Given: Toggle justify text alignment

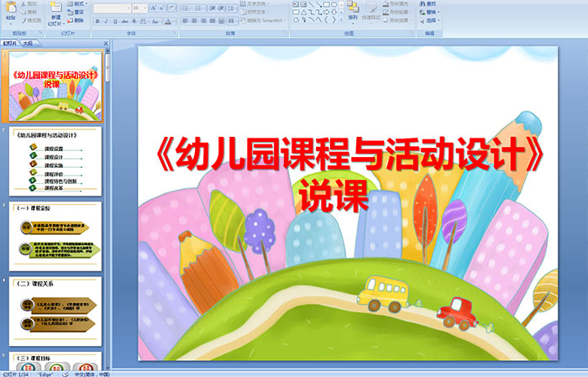Looking at the screenshot, I should click(213, 21).
